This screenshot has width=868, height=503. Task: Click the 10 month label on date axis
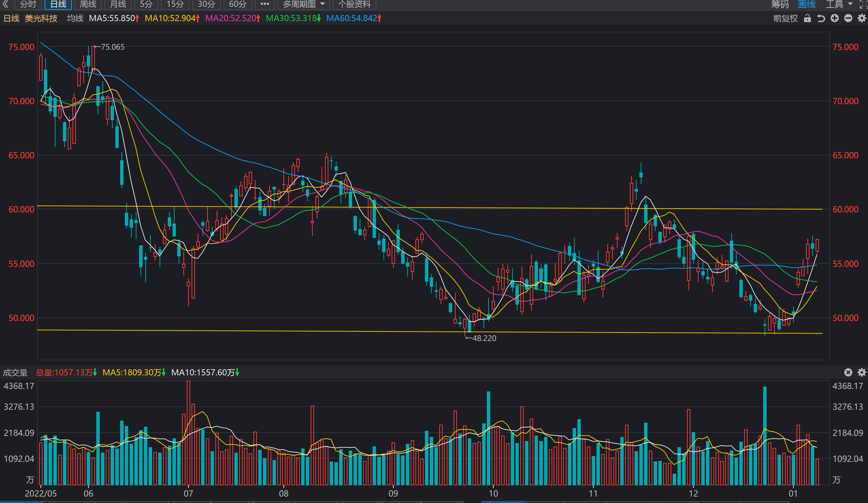[493, 494]
